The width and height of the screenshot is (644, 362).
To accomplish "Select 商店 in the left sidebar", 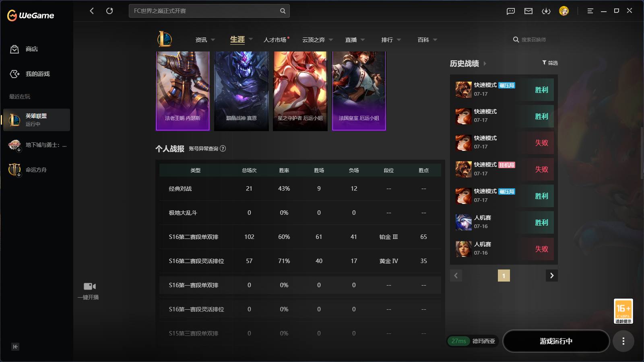I will pyautogui.click(x=32, y=49).
